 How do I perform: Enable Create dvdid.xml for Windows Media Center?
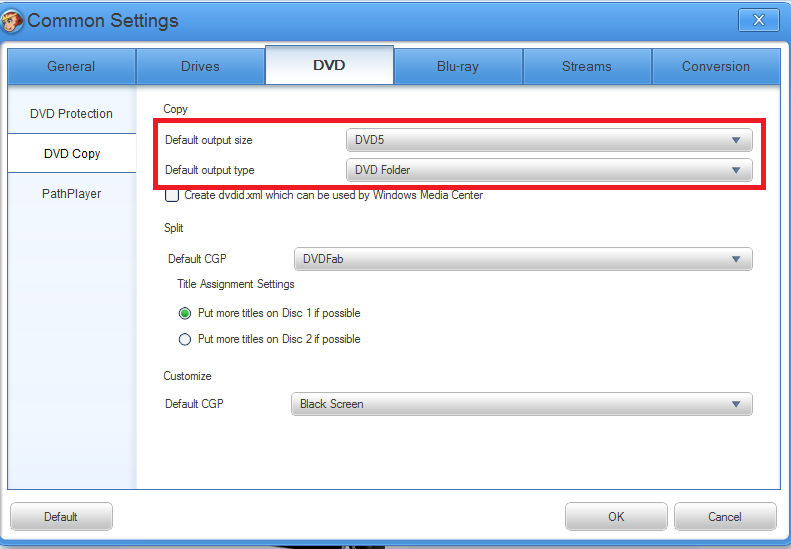[172, 195]
